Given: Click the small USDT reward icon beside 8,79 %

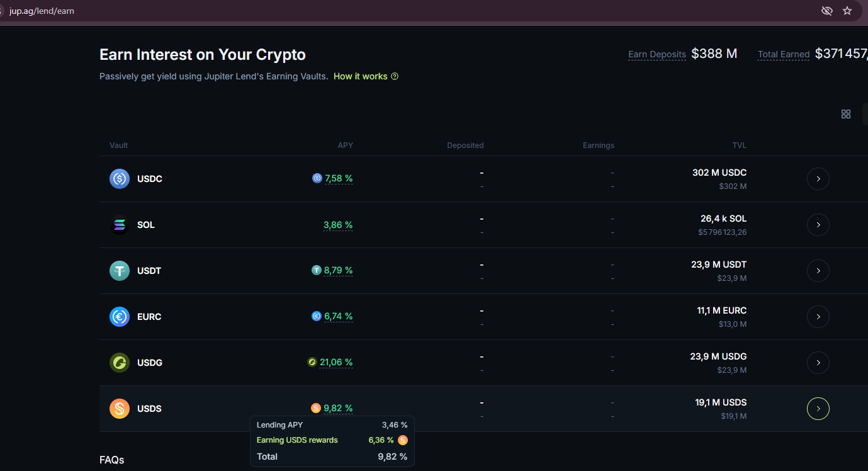Looking at the screenshot, I should [317, 270].
